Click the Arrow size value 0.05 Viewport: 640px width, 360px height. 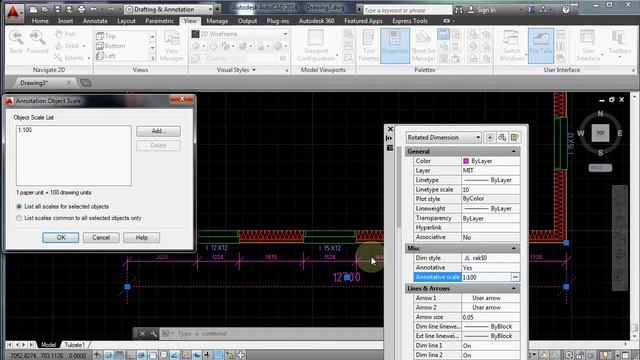[x=491, y=317]
